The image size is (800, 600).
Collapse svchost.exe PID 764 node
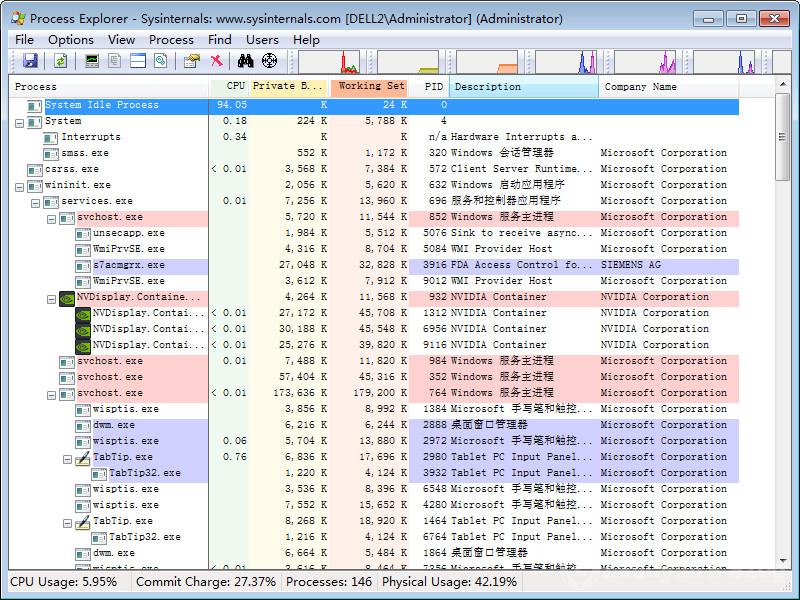coord(51,395)
